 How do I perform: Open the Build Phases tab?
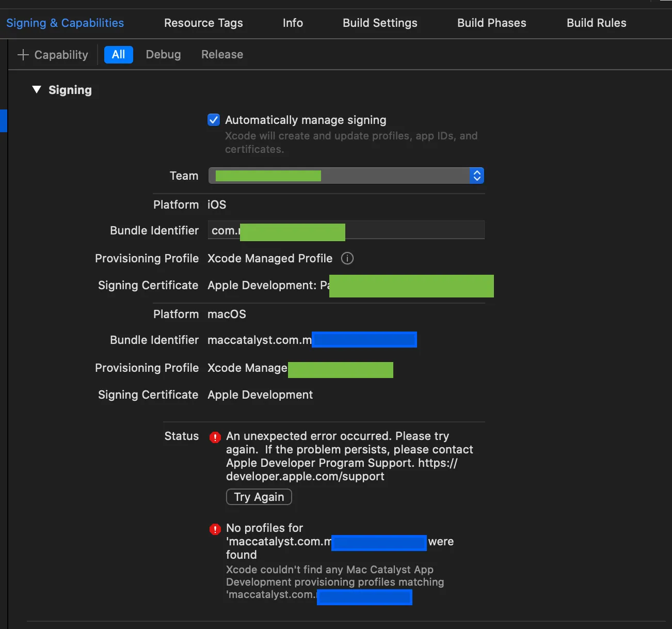[491, 23]
